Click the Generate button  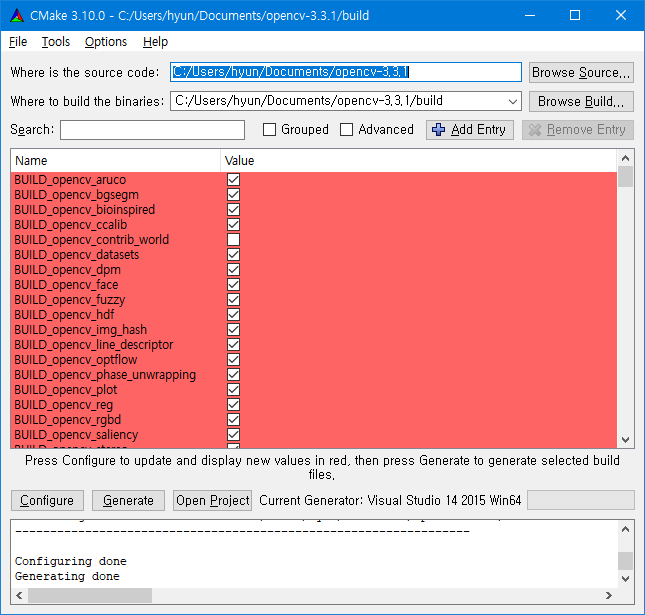(128, 500)
